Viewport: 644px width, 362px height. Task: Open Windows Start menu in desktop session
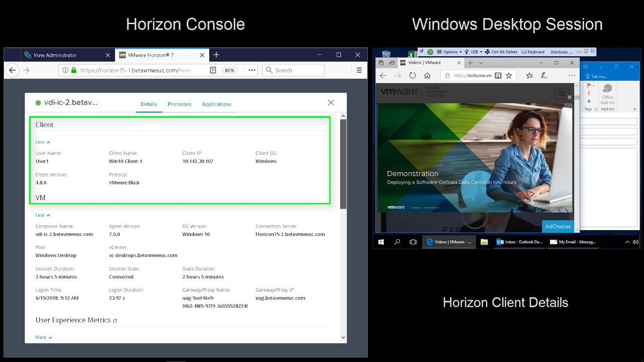point(381,242)
